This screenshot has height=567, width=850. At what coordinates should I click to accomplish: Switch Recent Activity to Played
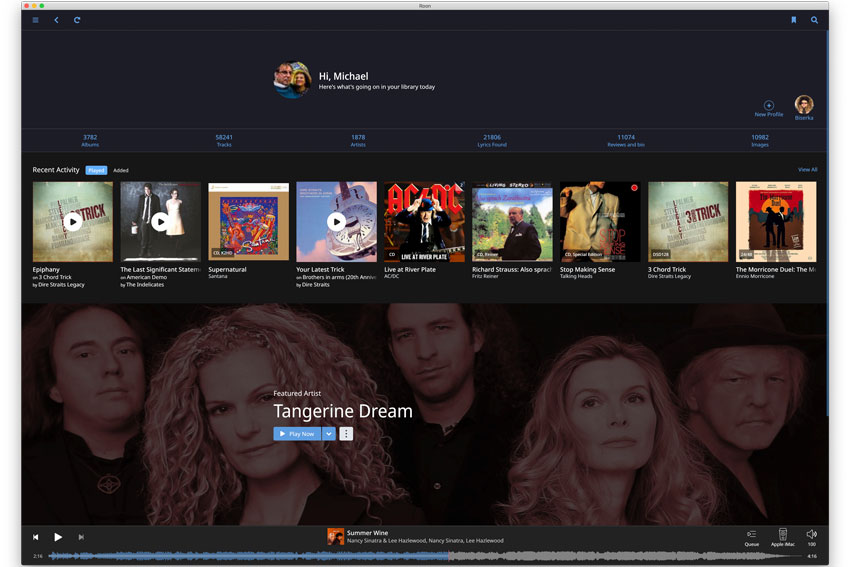click(96, 170)
